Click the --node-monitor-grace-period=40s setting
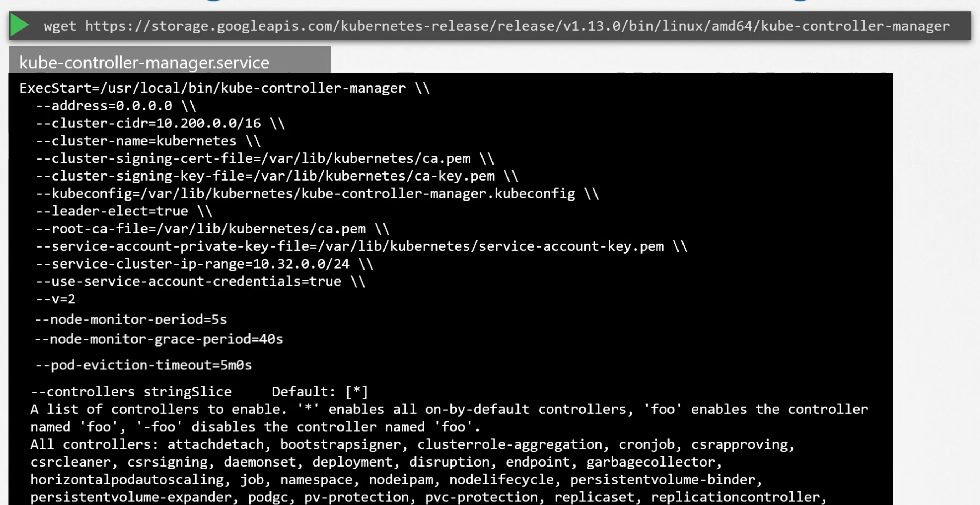The width and height of the screenshot is (980, 505). tap(158, 339)
